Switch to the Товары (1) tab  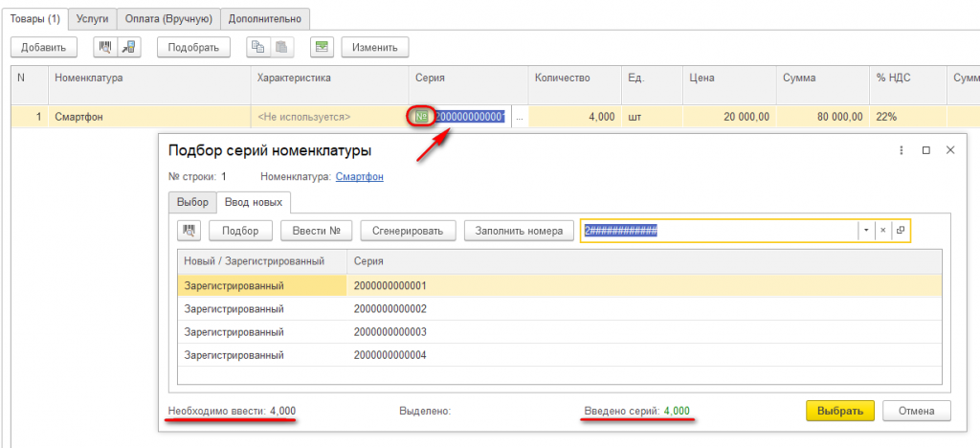pyautogui.click(x=35, y=19)
